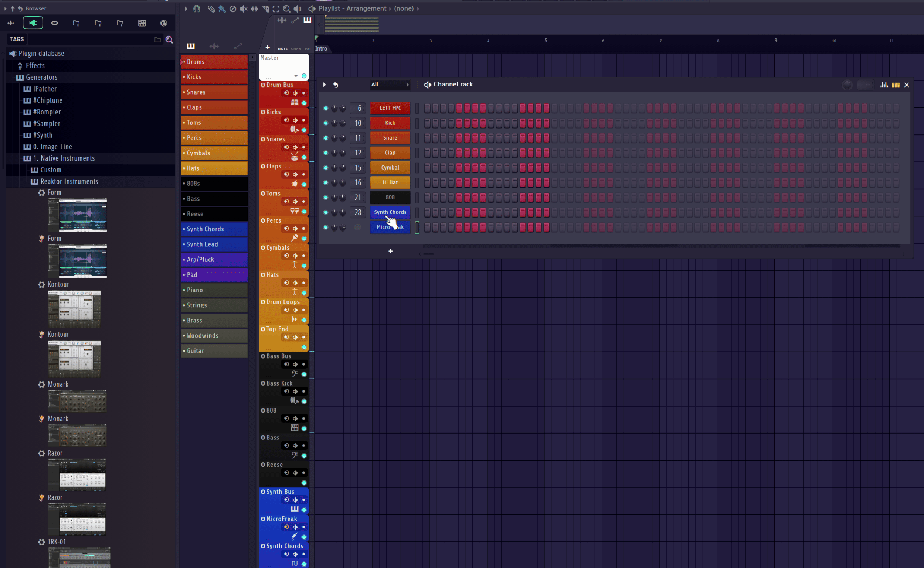Enable the magnet snap icon in Playlist toolbar
The height and width of the screenshot is (568, 924).
(x=197, y=8)
